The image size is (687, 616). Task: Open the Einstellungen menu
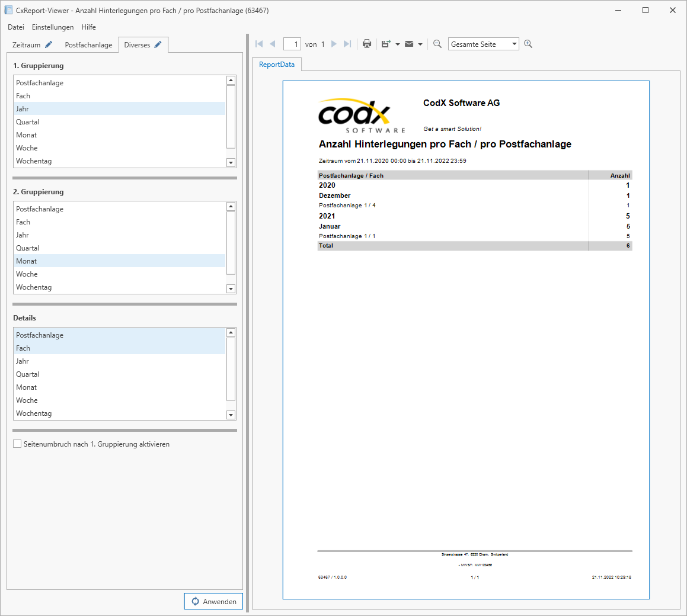[53, 27]
